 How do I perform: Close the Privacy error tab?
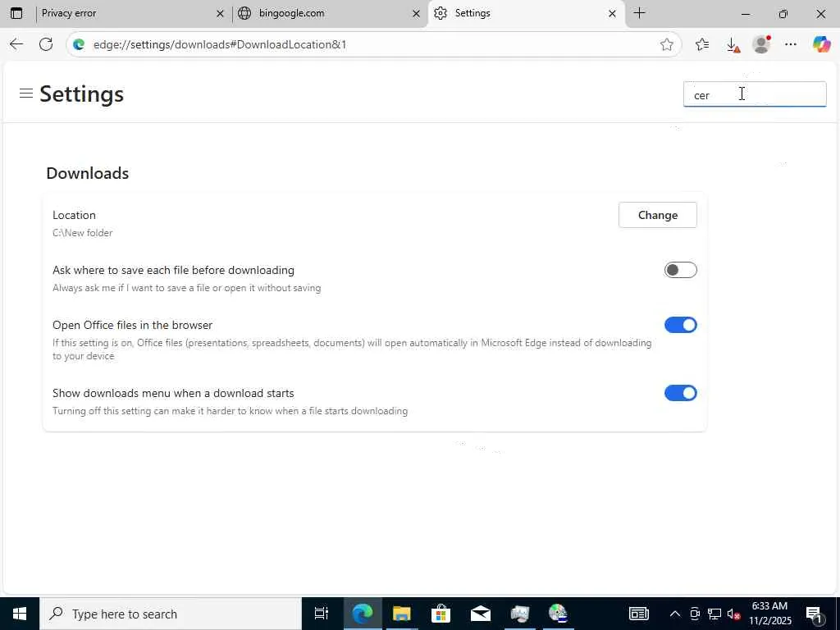[x=220, y=14]
